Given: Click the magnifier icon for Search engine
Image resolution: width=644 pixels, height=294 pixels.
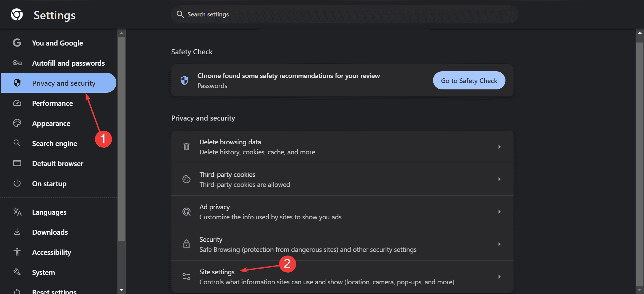Looking at the screenshot, I should point(17,143).
